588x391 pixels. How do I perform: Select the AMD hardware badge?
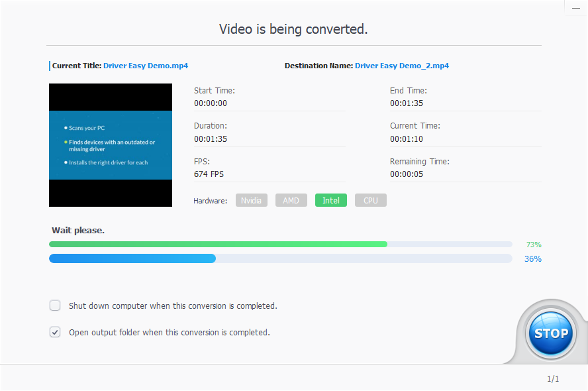(291, 200)
